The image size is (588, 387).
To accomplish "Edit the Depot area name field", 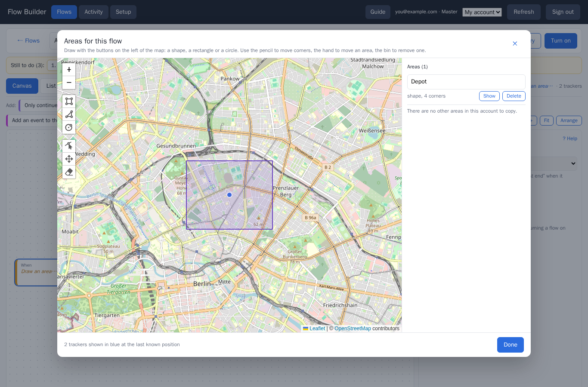I will 466,82.
